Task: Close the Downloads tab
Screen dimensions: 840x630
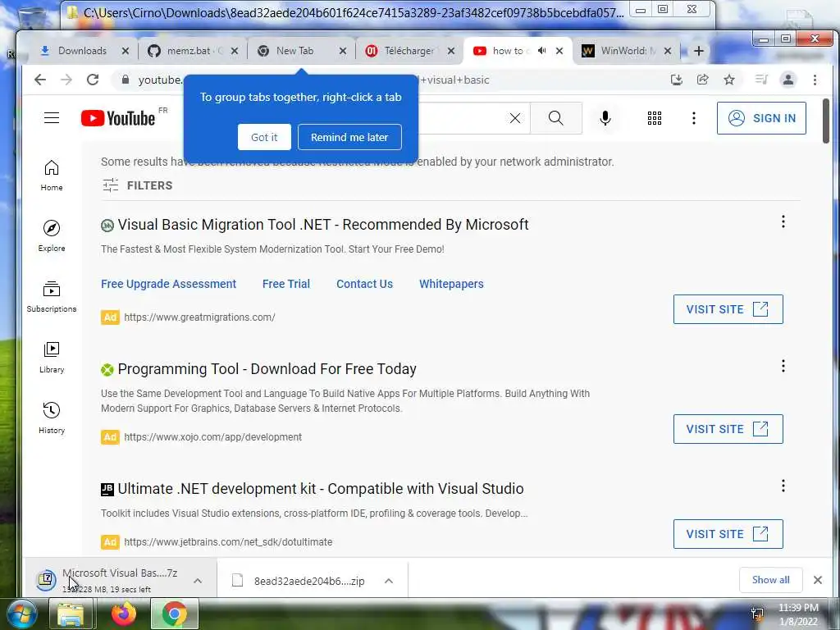Action: [x=126, y=51]
